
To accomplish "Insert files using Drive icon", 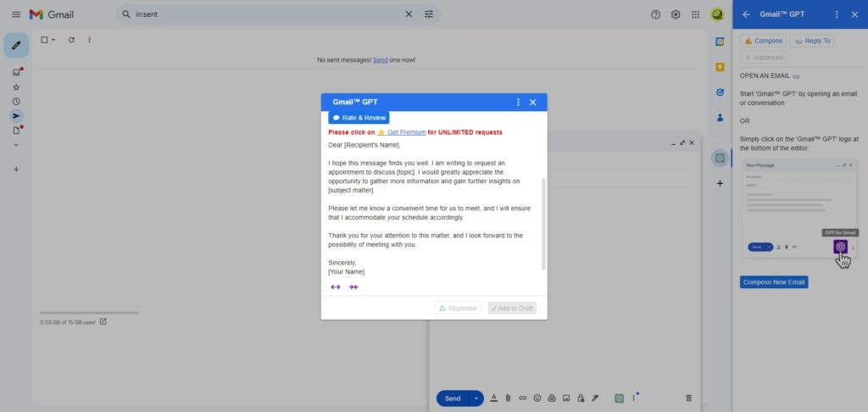I will click(x=551, y=398).
